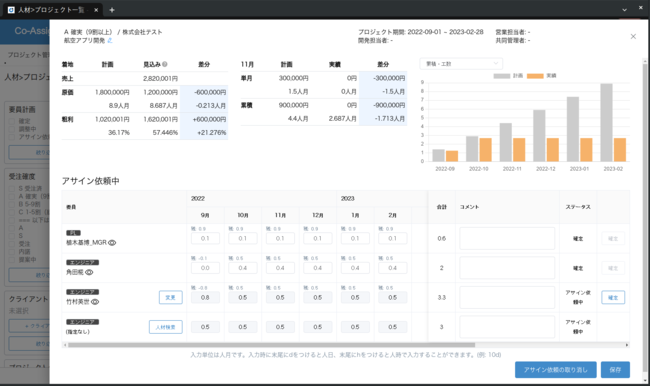The image size is (650, 387).
Task: Click the horizontal scrollbar under assignment table
Action: (272, 345)
